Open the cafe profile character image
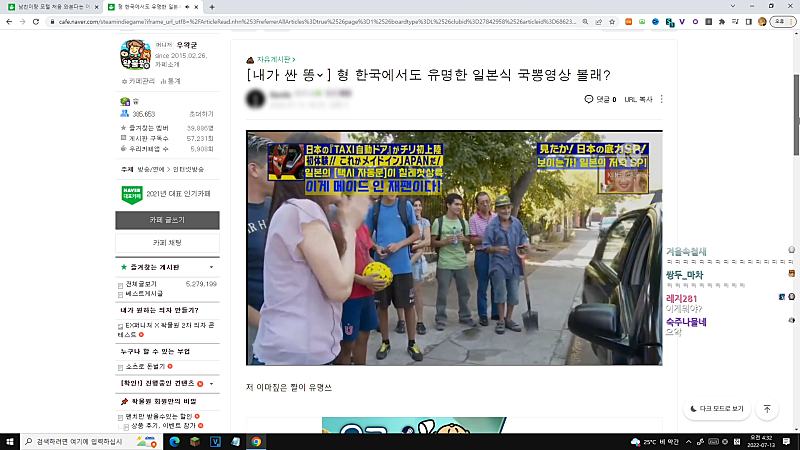800x450 pixels. (135, 55)
